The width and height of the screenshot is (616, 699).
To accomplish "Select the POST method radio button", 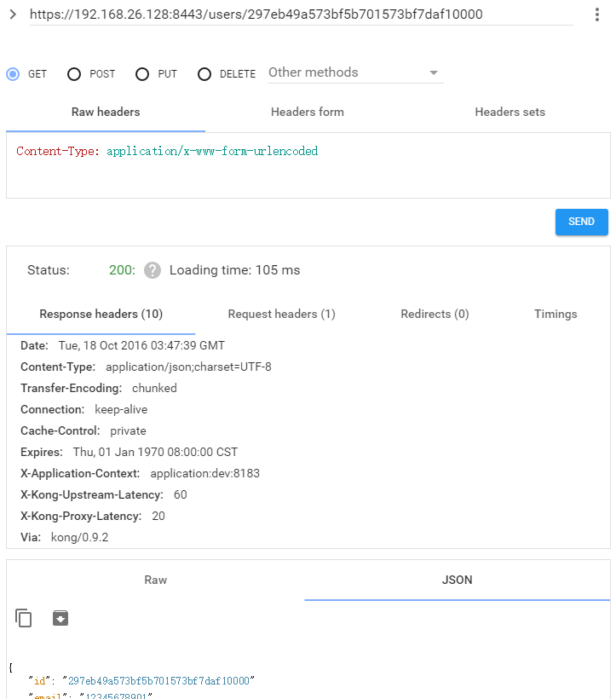I will pos(74,74).
